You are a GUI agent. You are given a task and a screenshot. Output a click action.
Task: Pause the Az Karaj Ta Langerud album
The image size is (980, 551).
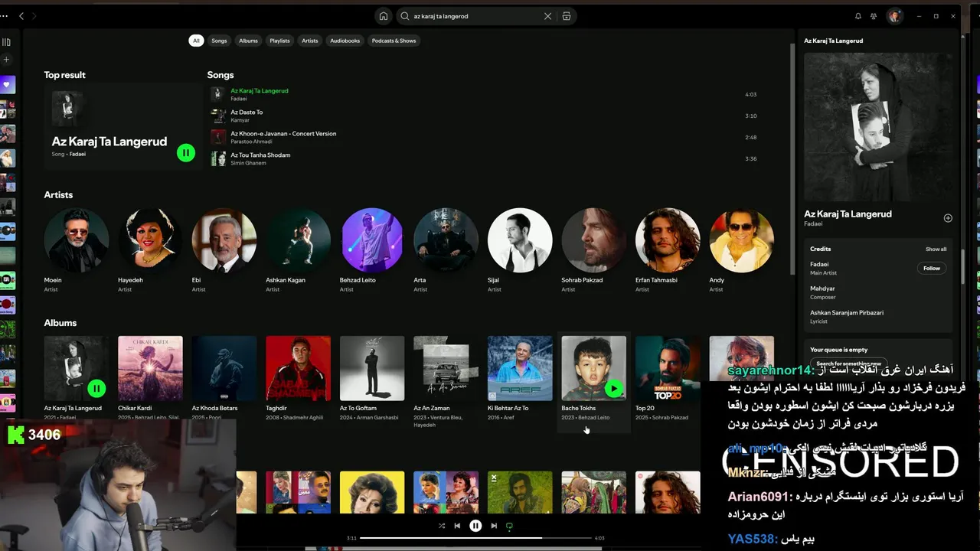pyautogui.click(x=96, y=389)
